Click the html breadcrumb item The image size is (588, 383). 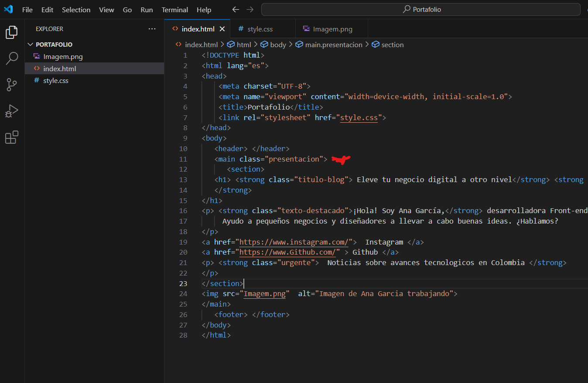coord(244,45)
